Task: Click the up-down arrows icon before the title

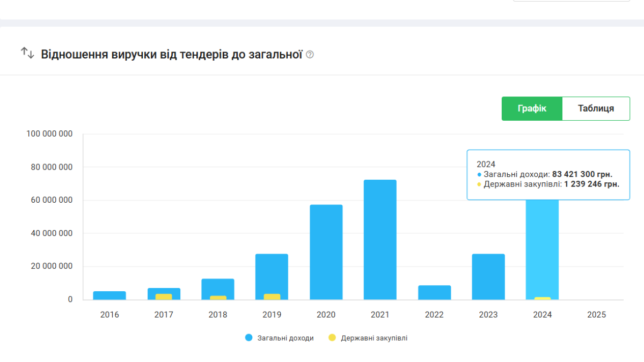Action: click(x=27, y=53)
